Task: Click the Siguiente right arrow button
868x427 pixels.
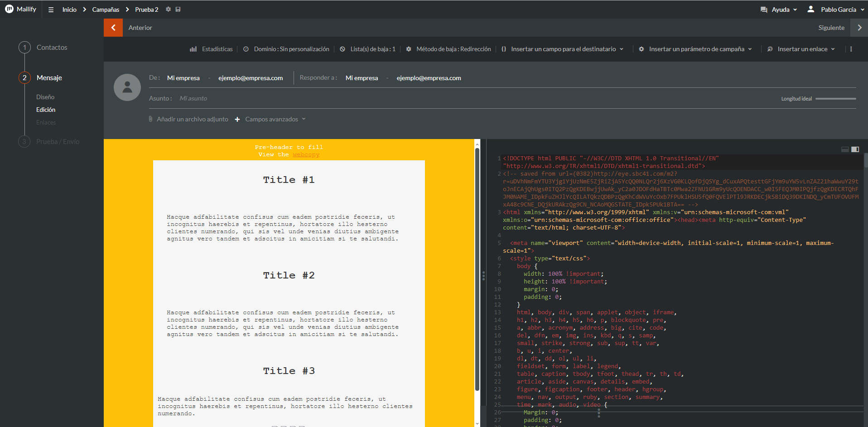Action: tap(859, 28)
